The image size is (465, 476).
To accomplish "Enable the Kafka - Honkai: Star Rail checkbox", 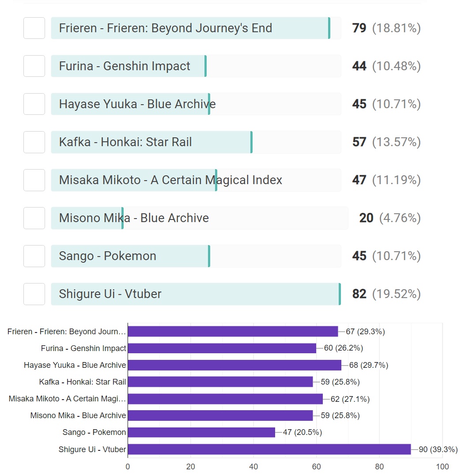I will [x=34, y=142].
